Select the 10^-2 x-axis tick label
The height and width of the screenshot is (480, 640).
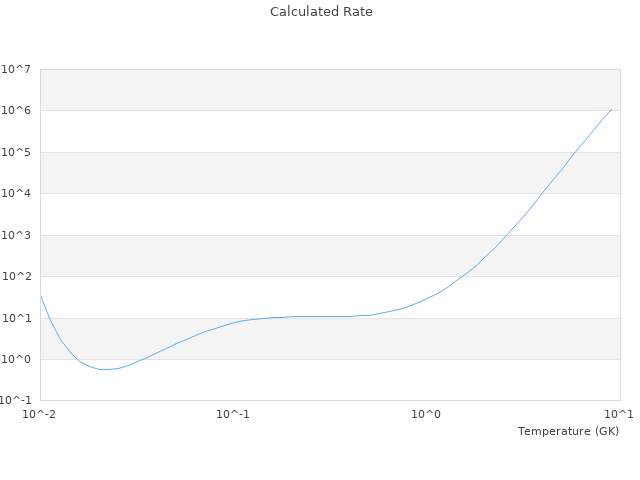click(x=40, y=413)
